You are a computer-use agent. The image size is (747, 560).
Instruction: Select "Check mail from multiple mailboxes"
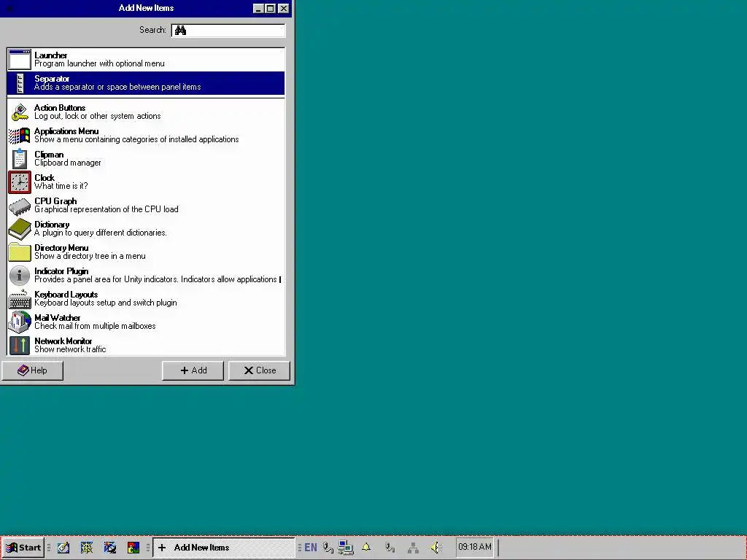click(x=96, y=326)
